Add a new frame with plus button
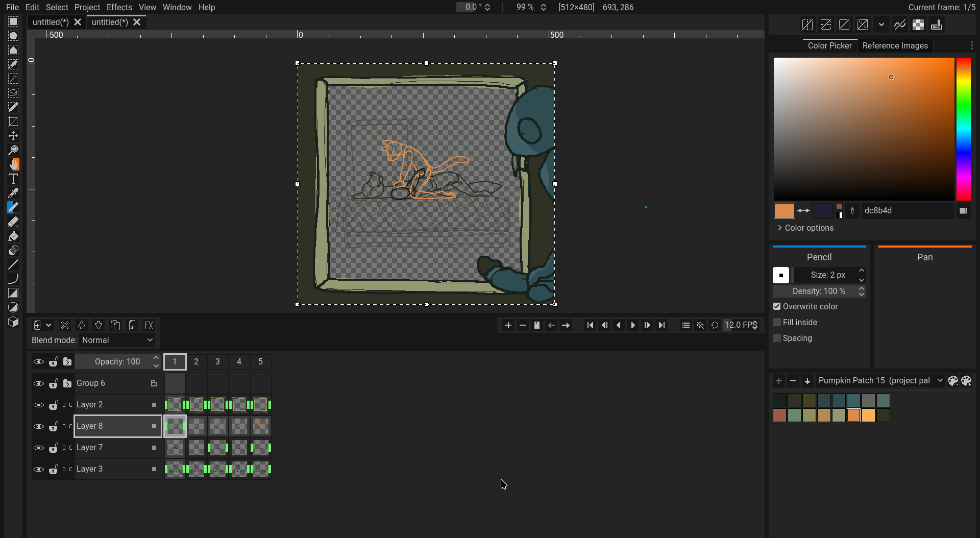 (508, 325)
